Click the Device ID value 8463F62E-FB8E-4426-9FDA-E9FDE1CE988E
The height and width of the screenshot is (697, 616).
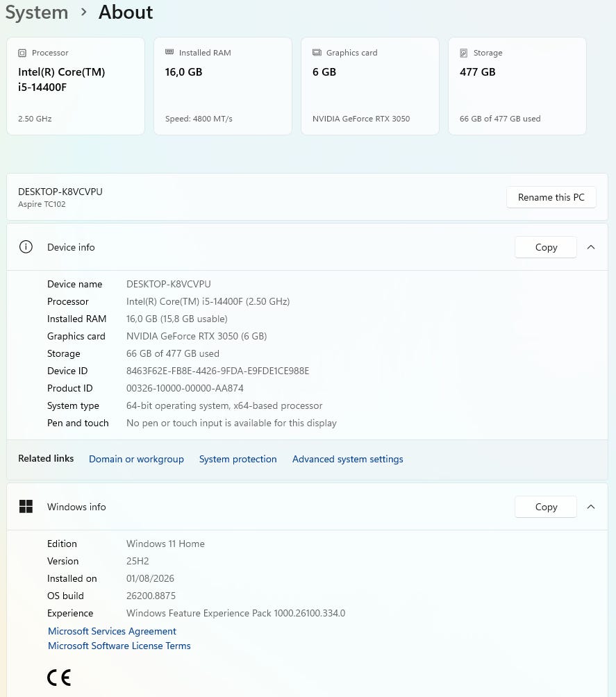point(217,371)
